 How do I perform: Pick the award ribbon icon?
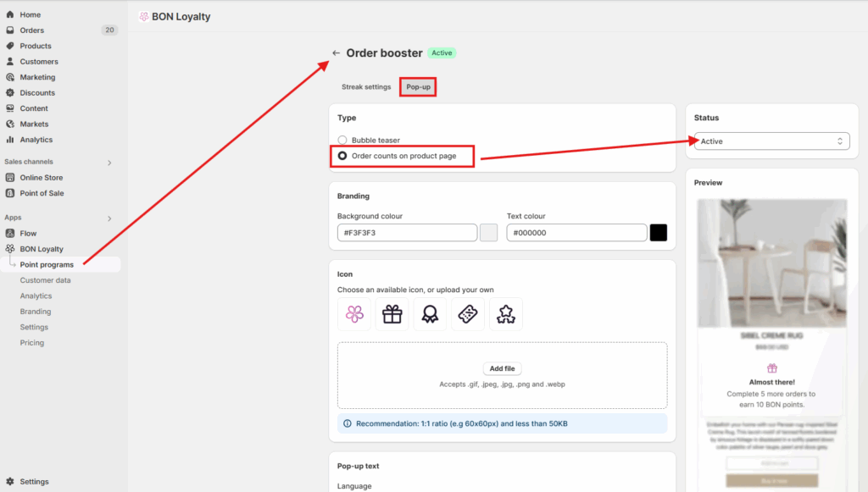(x=430, y=315)
